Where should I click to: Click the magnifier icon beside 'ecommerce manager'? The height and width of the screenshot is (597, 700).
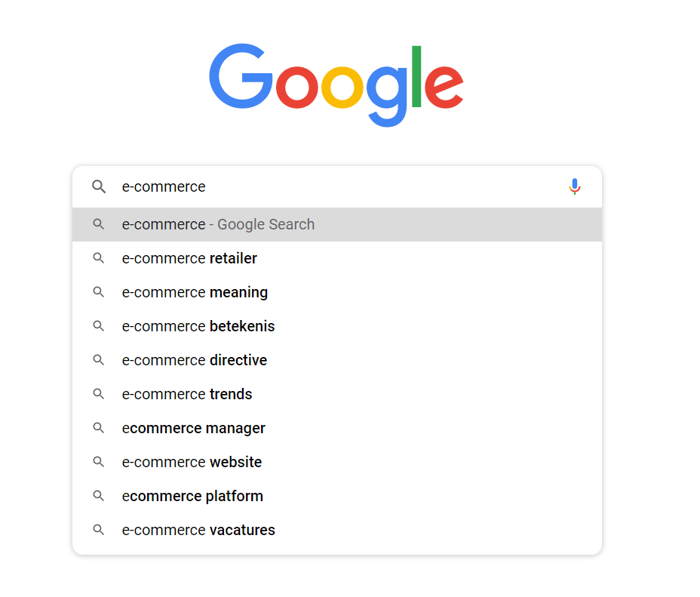pos(98,428)
